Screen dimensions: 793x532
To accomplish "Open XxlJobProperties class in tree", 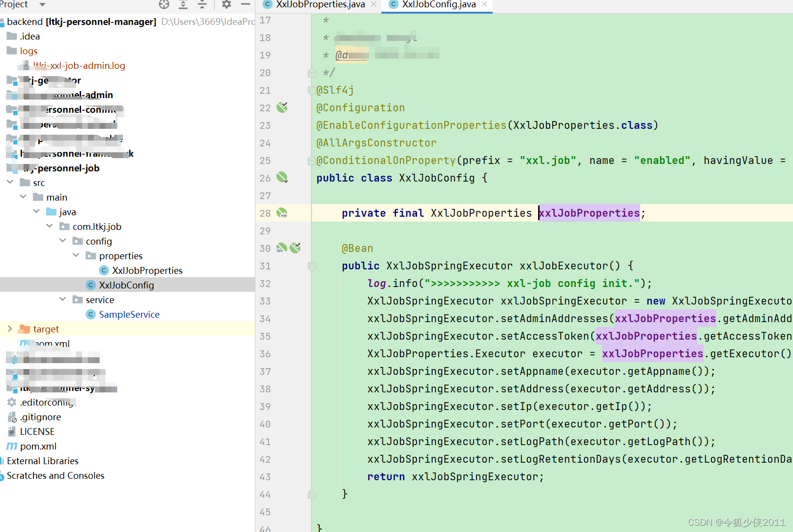I will pos(147,270).
